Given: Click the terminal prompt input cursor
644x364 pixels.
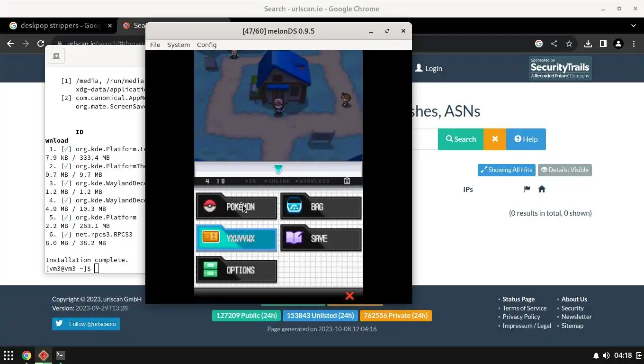Looking at the screenshot, I should [x=97, y=268].
